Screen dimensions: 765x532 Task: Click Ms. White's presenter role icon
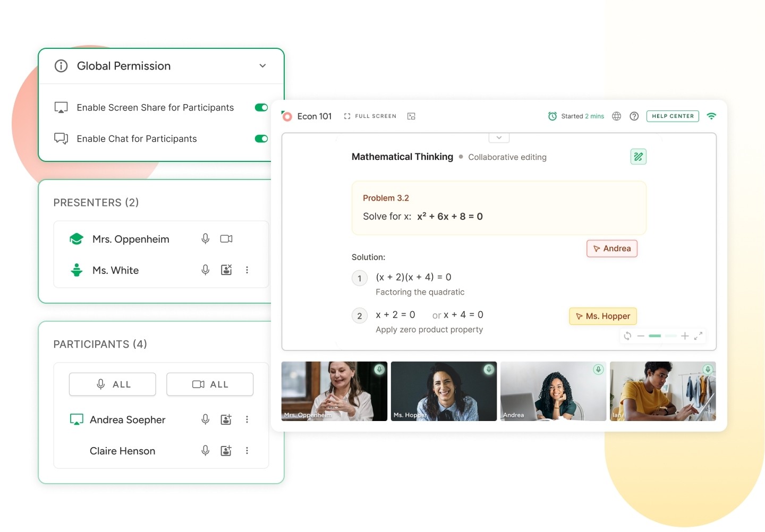226,270
